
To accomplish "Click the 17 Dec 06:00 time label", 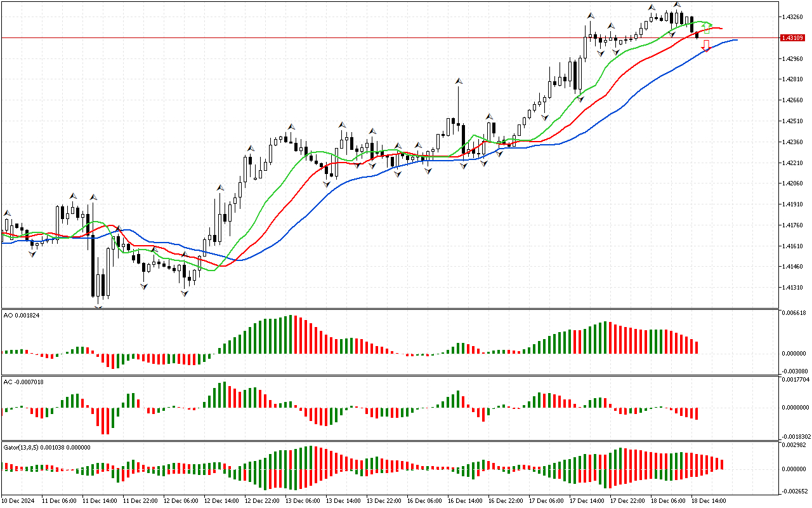I will [x=546, y=501].
